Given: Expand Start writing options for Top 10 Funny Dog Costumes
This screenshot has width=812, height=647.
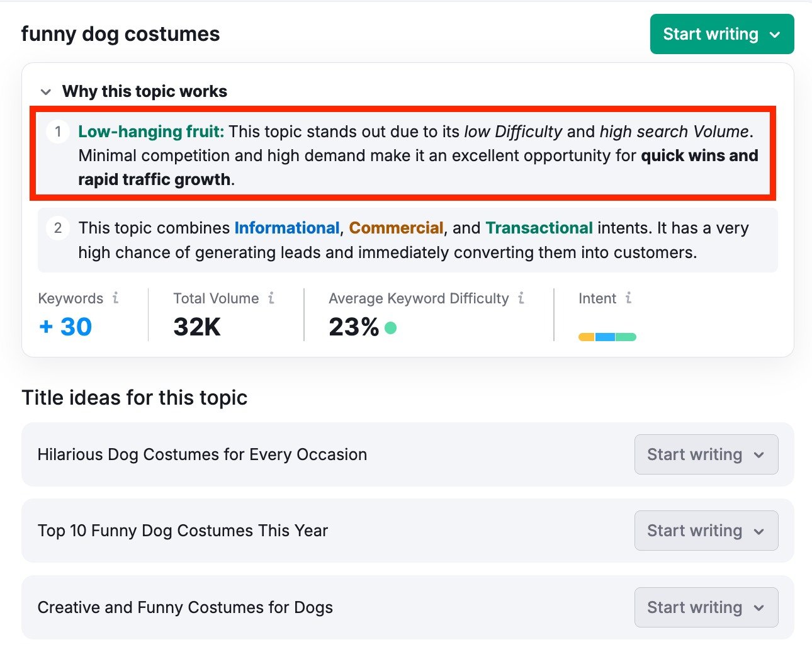Looking at the screenshot, I should point(760,531).
